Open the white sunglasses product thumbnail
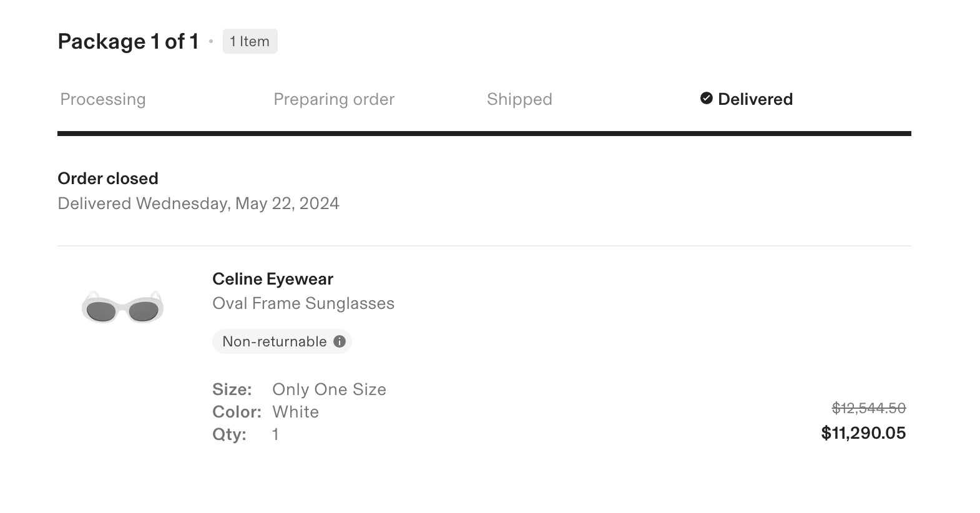The width and height of the screenshot is (980, 513). click(x=122, y=308)
